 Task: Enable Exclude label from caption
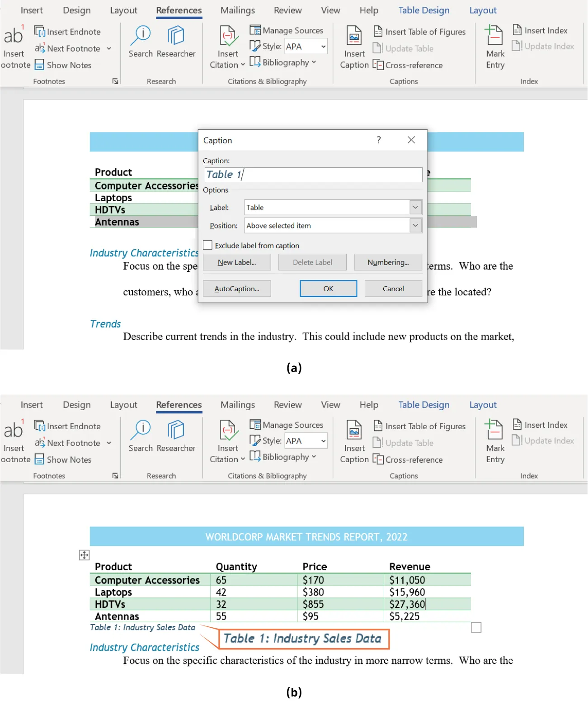(208, 245)
